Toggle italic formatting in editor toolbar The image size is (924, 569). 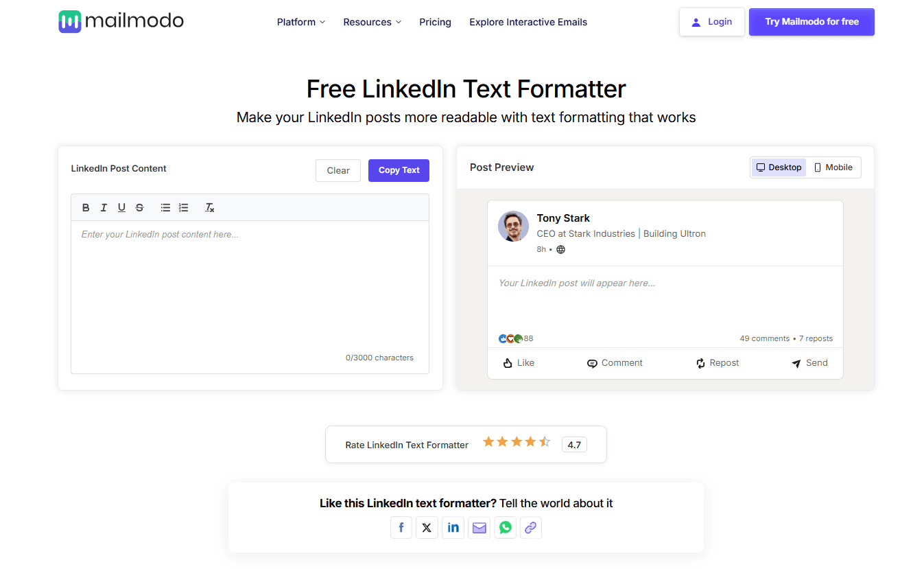tap(104, 207)
